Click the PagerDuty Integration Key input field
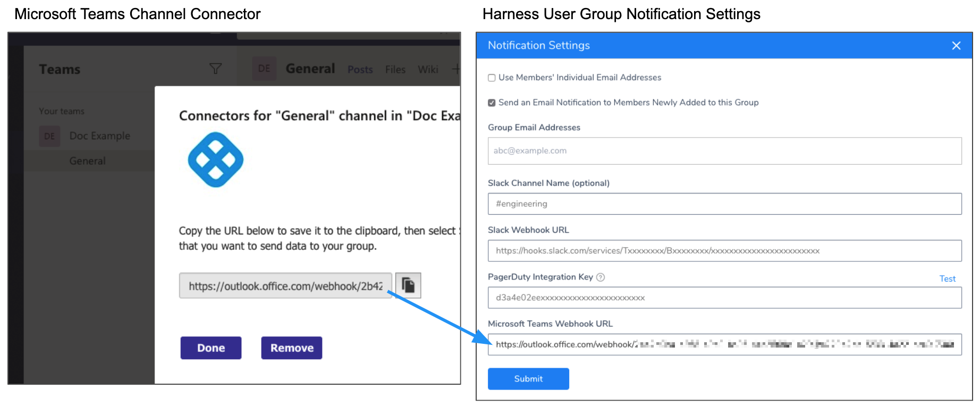 pyautogui.click(x=725, y=298)
